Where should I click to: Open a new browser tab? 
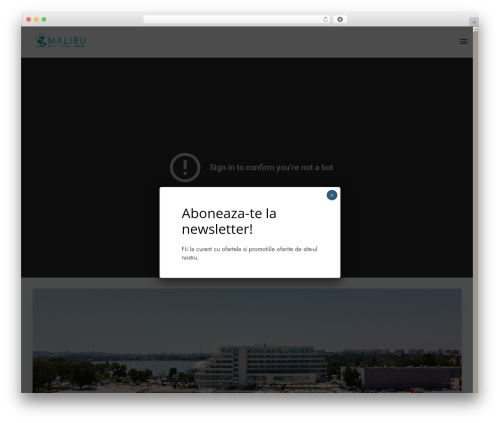pos(474,22)
